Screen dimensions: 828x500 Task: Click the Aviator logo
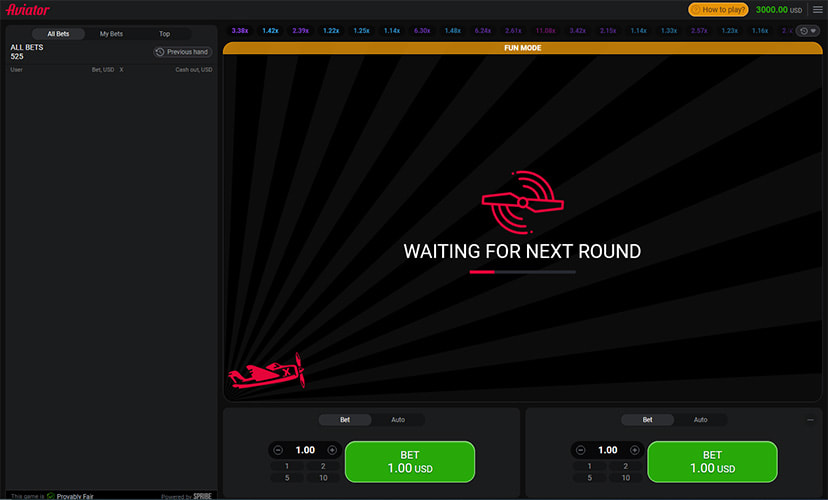tap(27, 9)
